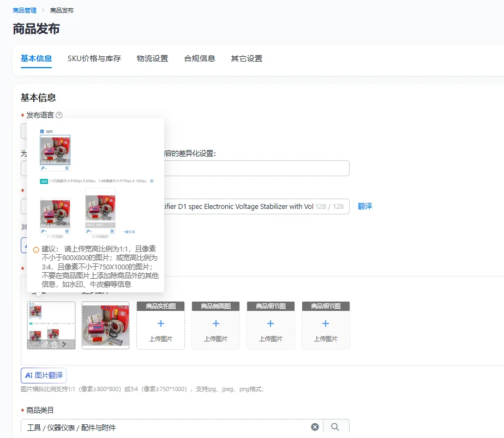Click the top selected image in popup

coord(55,150)
